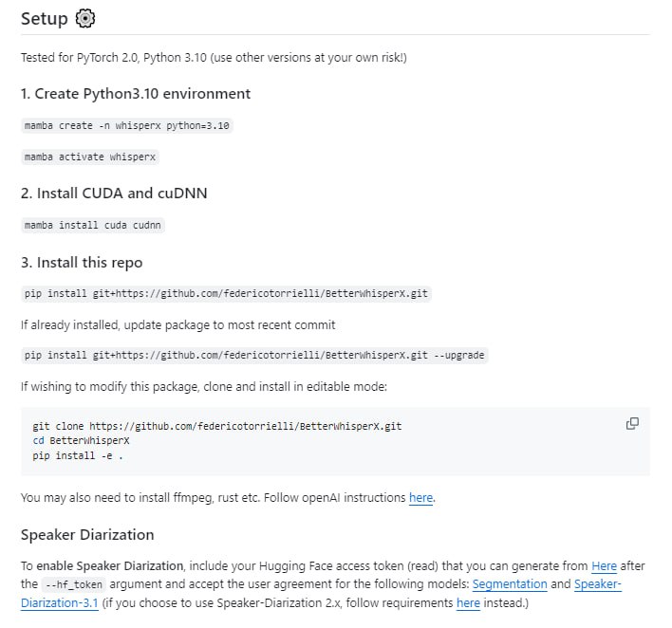Click the 'Install CUDA and cuDNN' heading

click(114, 193)
